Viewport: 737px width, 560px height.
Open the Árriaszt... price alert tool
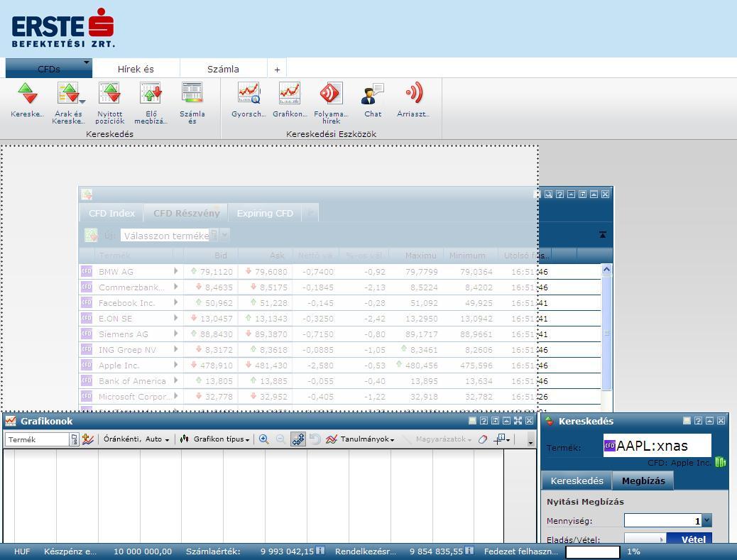[x=413, y=99]
